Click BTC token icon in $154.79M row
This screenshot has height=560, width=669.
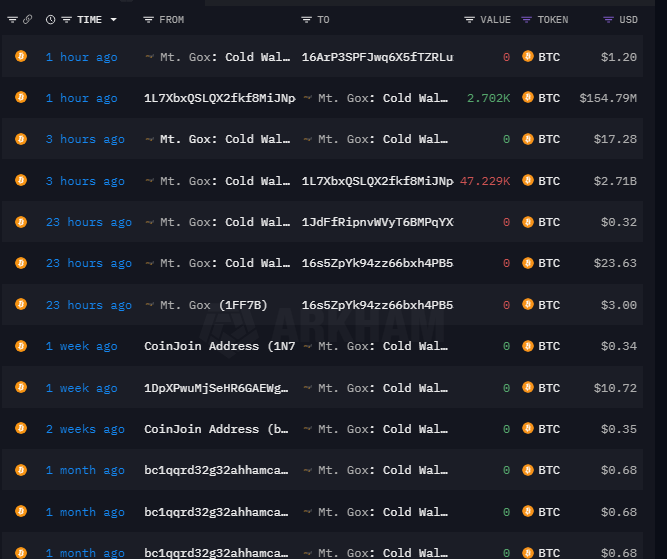click(x=528, y=97)
